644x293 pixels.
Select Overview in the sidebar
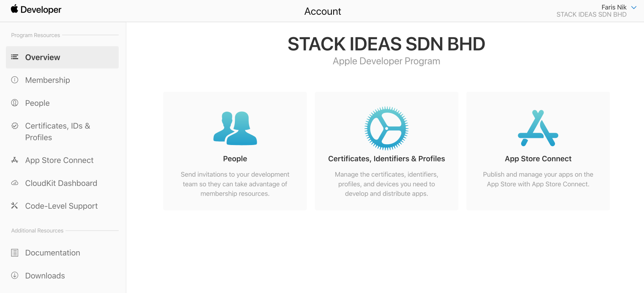62,57
